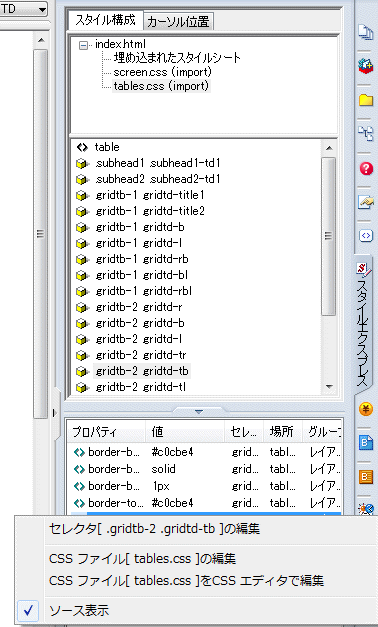
Task: Sort by the 場所 column header
Action: [x=283, y=431]
